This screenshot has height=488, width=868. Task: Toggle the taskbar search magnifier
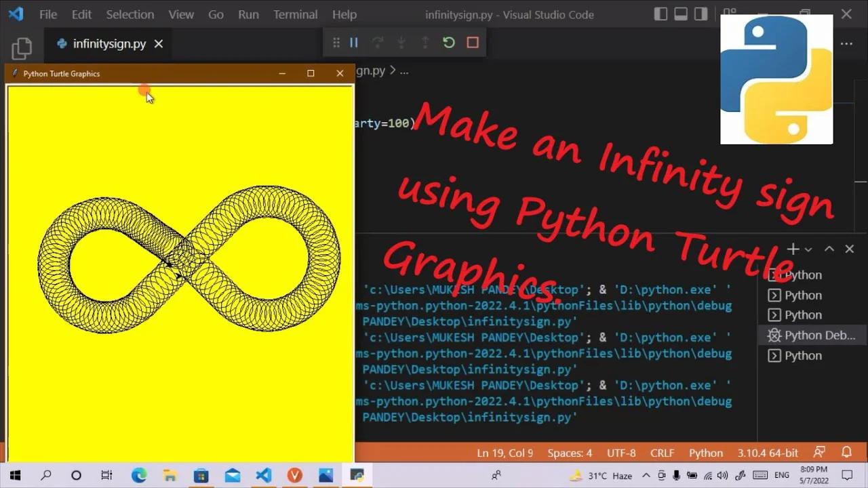pos(46,475)
